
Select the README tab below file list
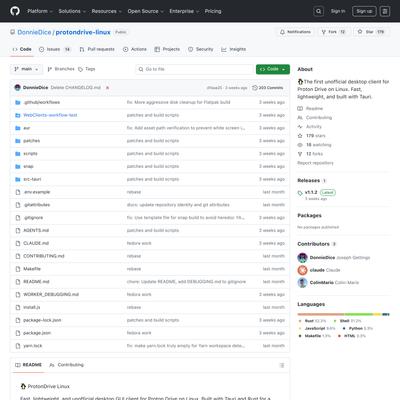pos(28,365)
